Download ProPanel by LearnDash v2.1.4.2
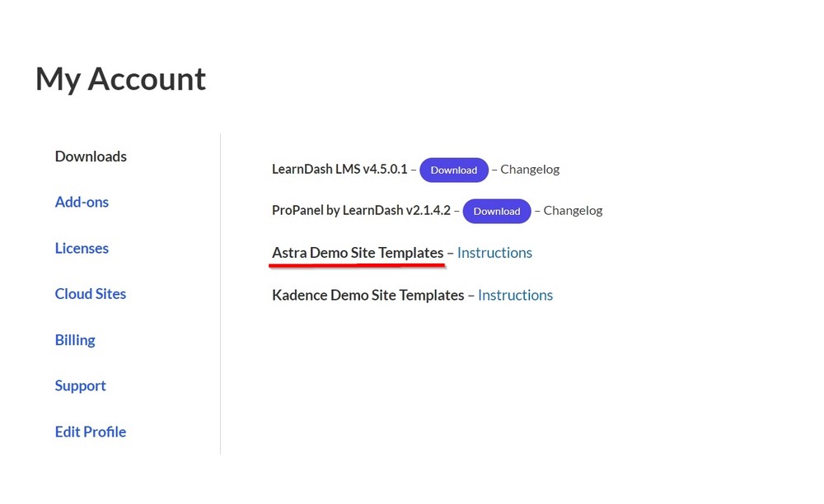 (497, 211)
